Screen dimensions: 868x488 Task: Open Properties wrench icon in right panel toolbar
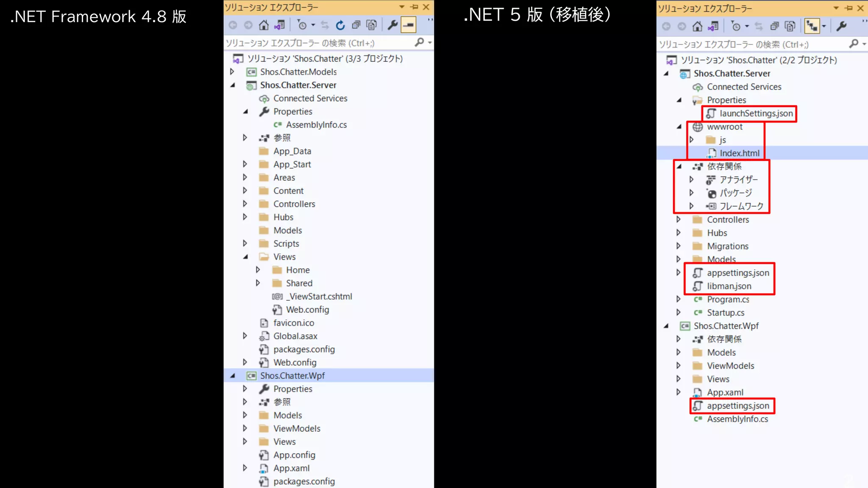click(x=842, y=26)
